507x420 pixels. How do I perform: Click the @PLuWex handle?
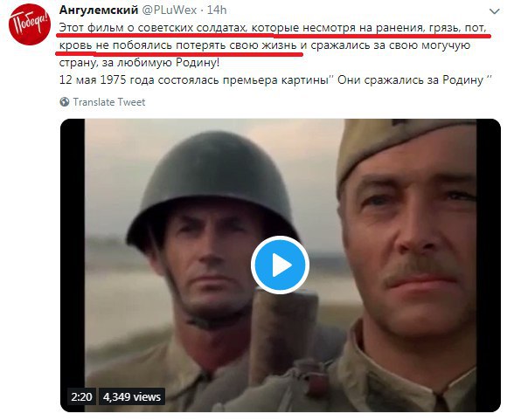point(170,10)
